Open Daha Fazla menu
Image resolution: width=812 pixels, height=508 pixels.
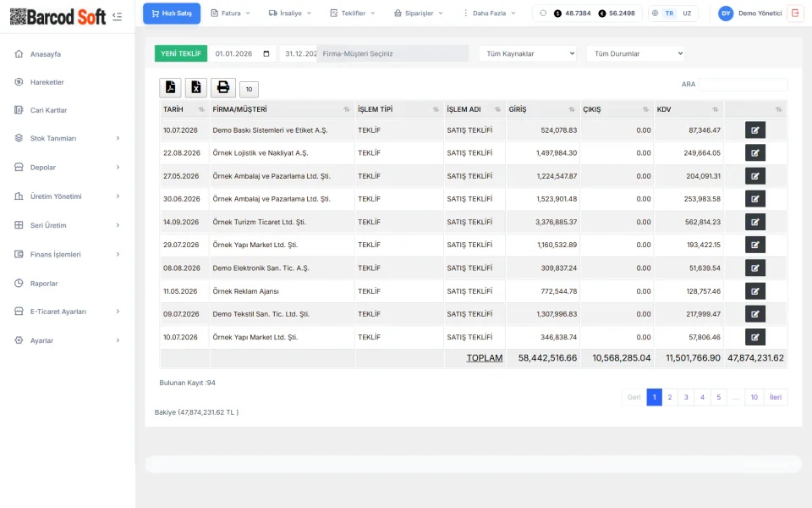click(x=488, y=14)
